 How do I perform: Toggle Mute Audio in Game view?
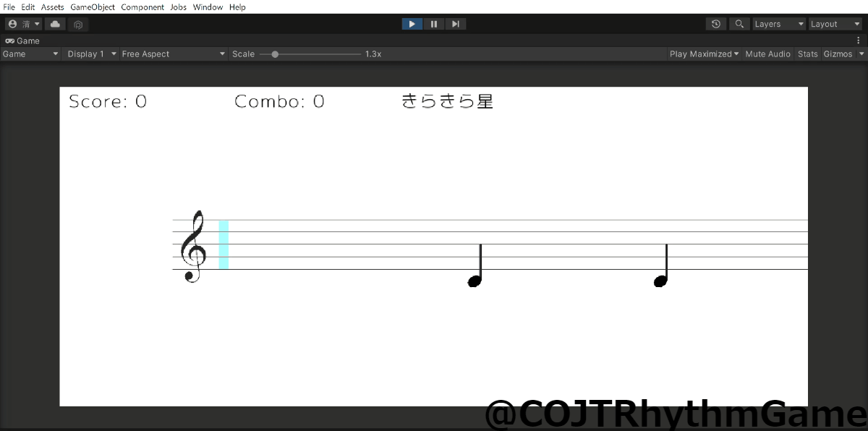[x=767, y=54]
